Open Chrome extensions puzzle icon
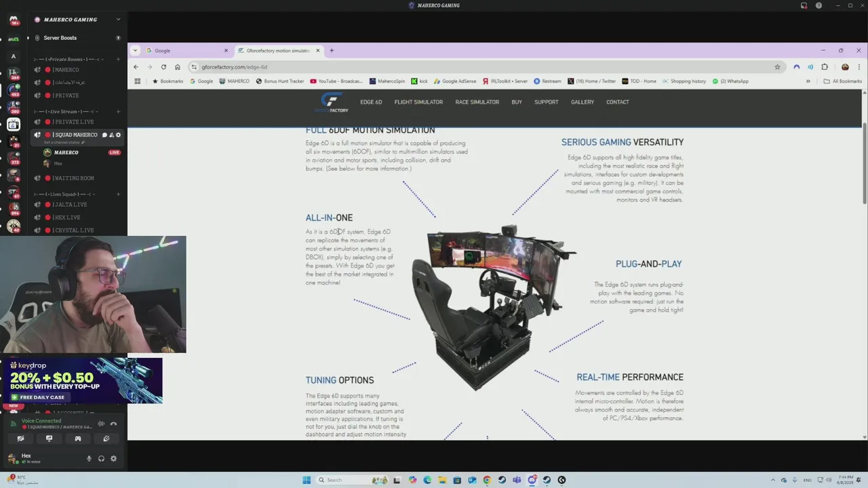The height and width of the screenshot is (488, 868). pyautogui.click(x=825, y=67)
